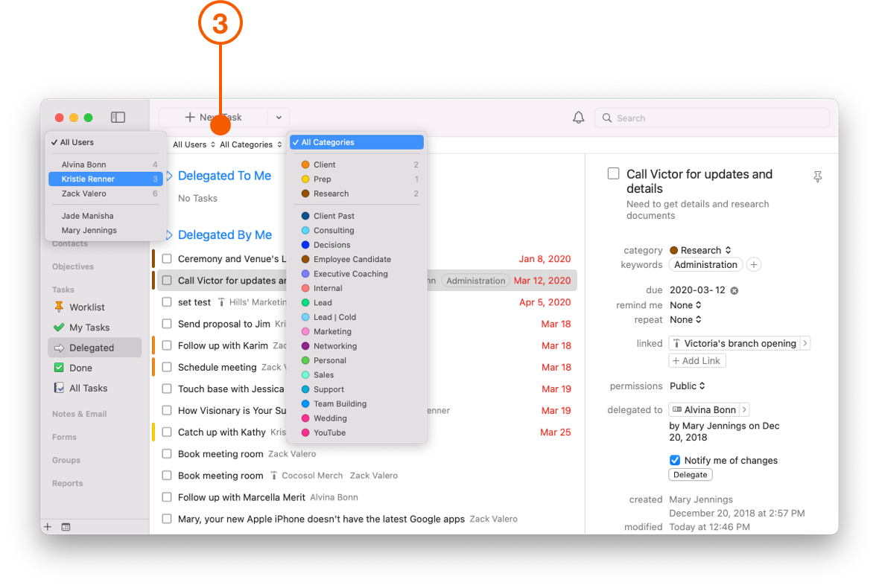This screenshot has height=588, width=879.
Task: Enable Notify me of changes
Action: 674,460
